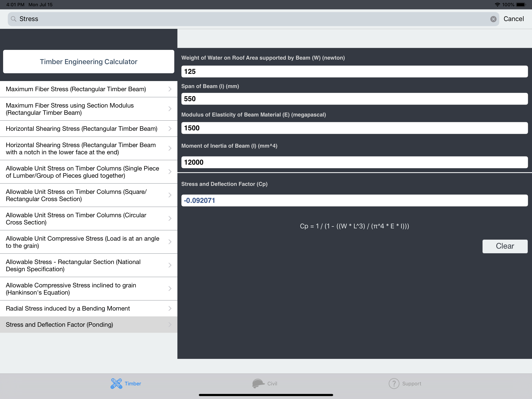Choose Stress and Deflection Factor (Ponding) item

click(82, 324)
